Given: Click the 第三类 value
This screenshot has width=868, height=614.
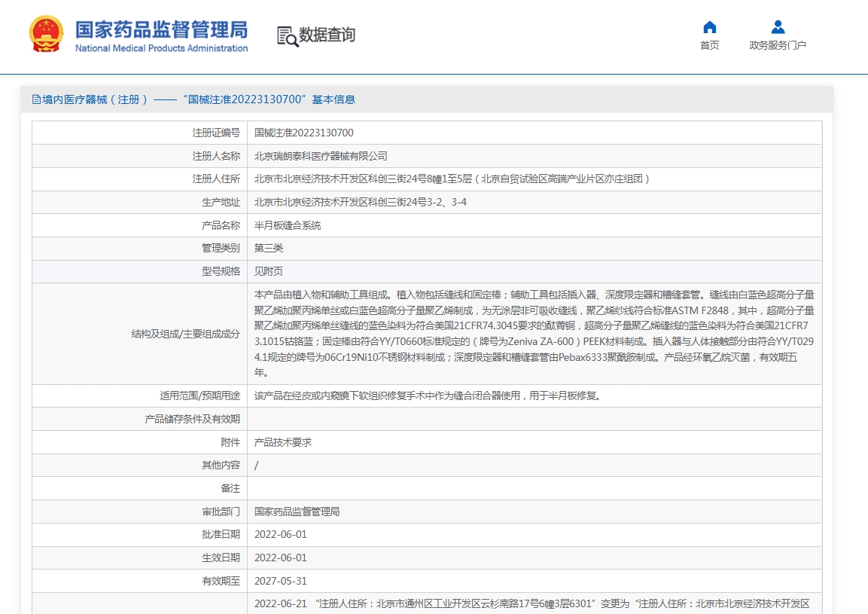Looking at the screenshot, I should (x=269, y=249).
